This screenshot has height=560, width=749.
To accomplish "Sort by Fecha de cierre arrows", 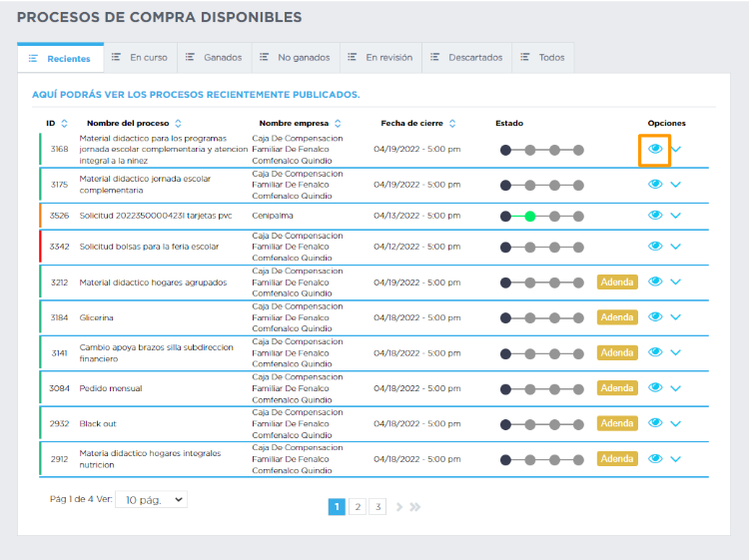I will point(452,123).
